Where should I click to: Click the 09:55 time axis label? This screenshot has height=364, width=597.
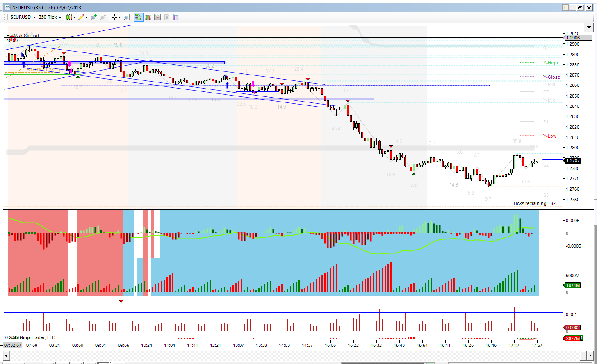pos(124,345)
